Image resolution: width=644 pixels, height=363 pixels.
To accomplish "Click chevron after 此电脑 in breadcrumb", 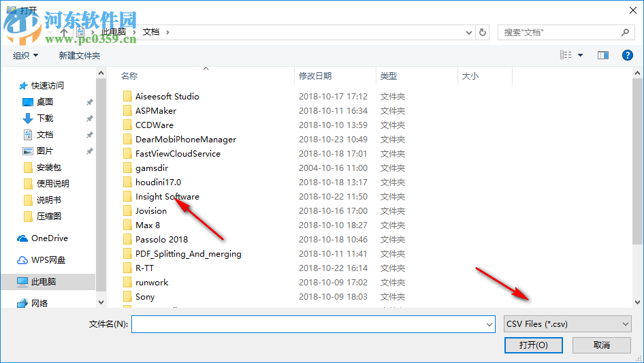I will click(x=134, y=32).
